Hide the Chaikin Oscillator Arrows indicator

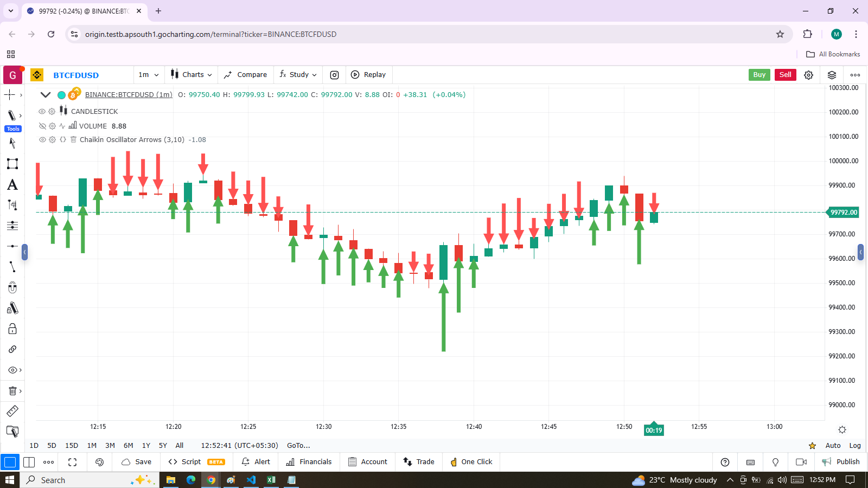coord(42,139)
